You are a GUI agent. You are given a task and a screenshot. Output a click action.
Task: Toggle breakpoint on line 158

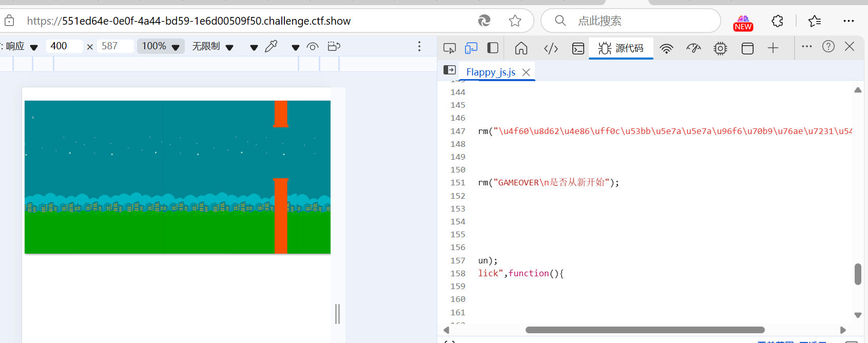point(457,274)
